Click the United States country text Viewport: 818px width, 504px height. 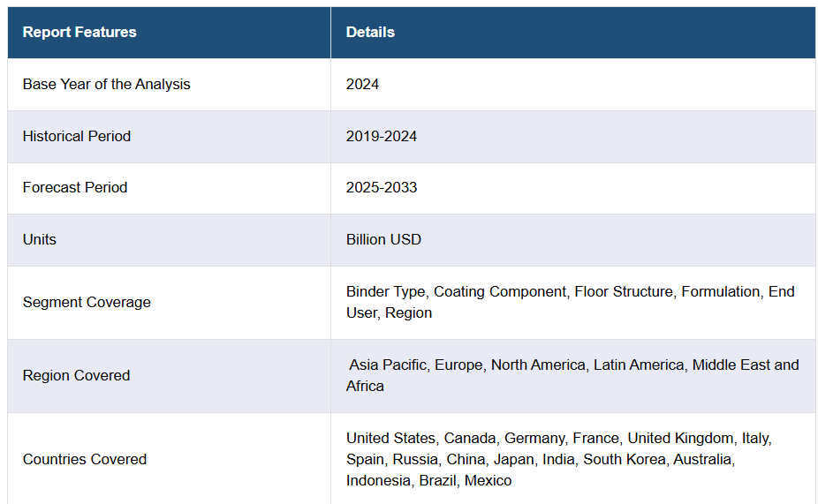tap(390, 439)
